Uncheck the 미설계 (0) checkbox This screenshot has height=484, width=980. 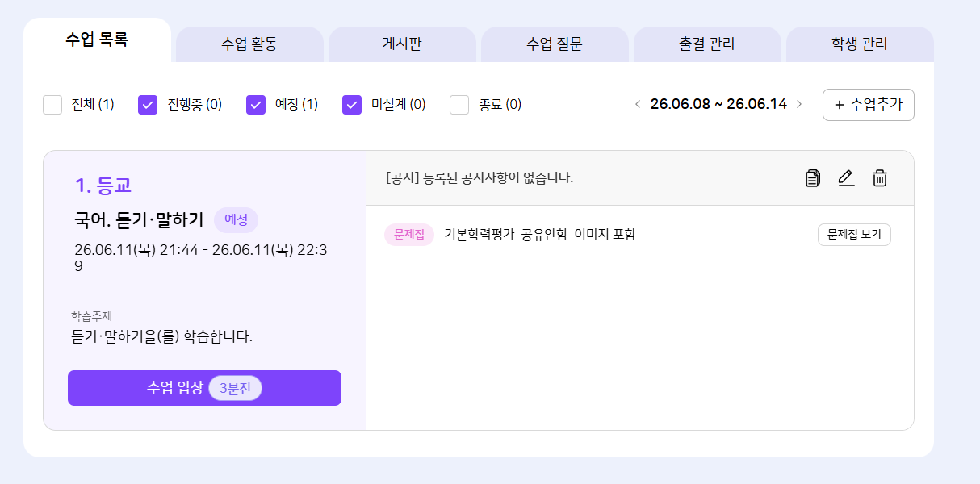tap(352, 105)
